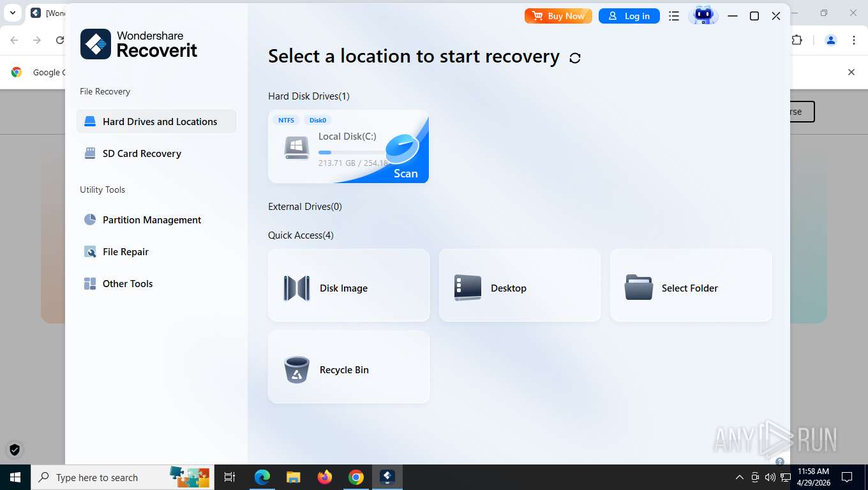Screen dimensions: 868x490
Task: Go forward in the Chrome window
Action: pos(37,40)
